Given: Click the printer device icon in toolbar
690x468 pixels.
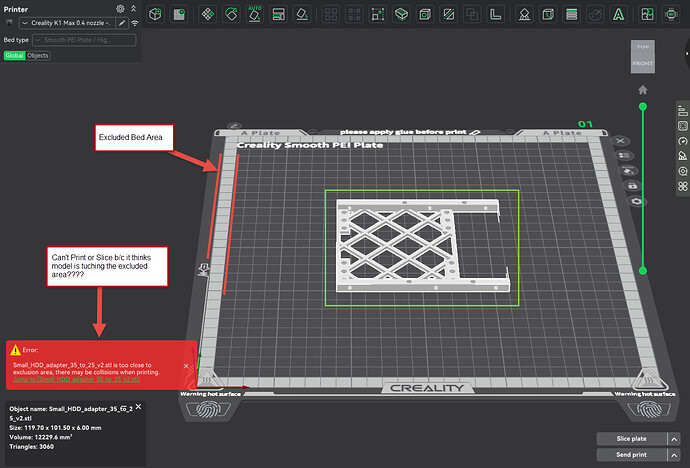Looking at the screenshot, I should point(671,14).
